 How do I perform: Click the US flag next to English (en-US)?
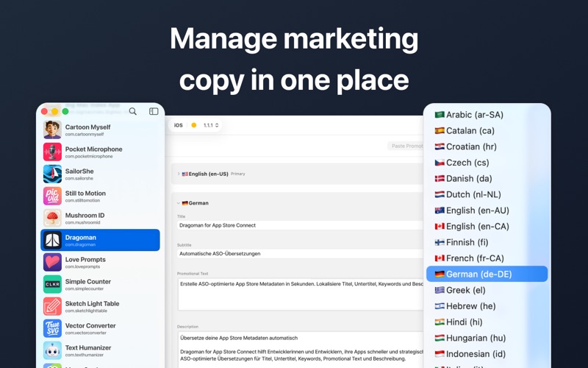pyautogui.click(x=185, y=174)
